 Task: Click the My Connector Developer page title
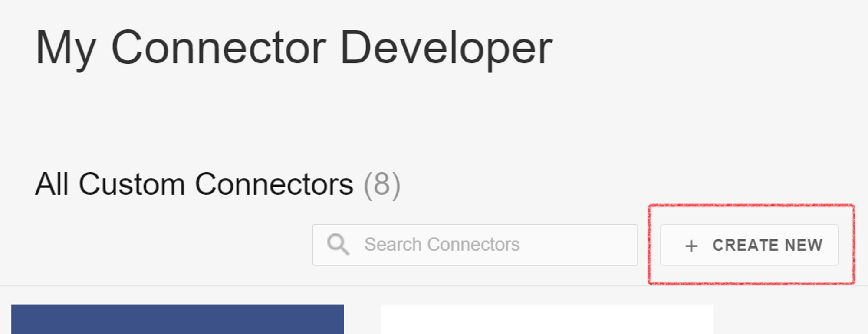pyautogui.click(x=294, y=49)
